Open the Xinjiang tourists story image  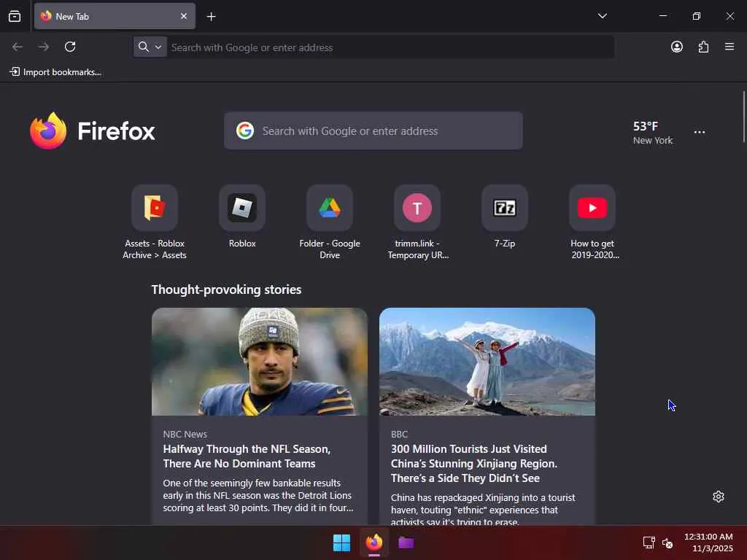pyautogui.click(x=487, y=362)
